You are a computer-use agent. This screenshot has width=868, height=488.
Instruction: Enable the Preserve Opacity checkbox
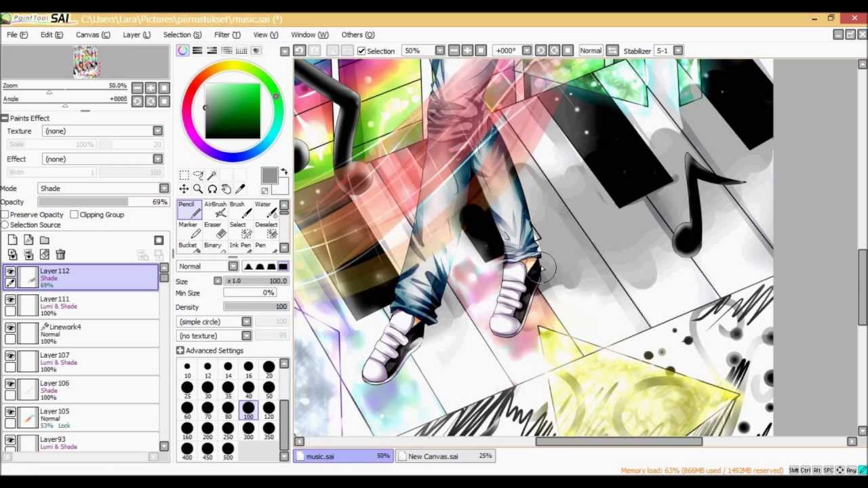pos(5,215)
